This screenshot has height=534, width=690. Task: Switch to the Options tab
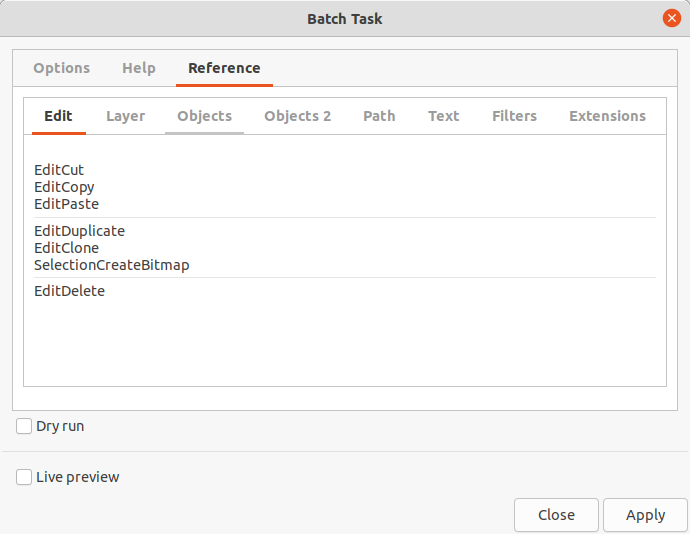click(x=62, y=68)
